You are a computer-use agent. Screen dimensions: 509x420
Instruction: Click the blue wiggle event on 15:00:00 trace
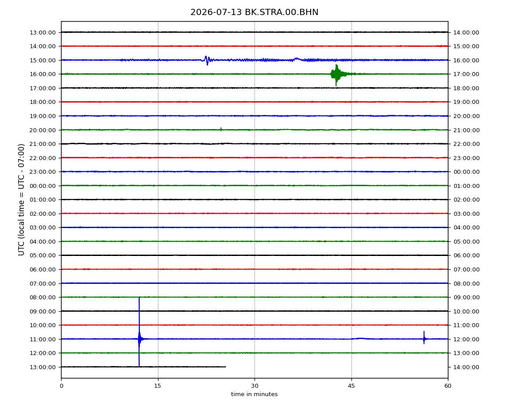point(207,60)
